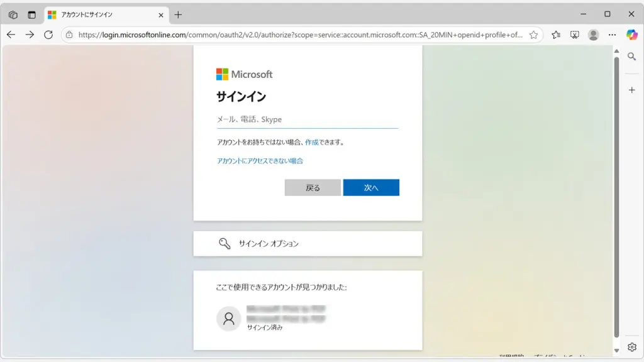Open the favorites list icon
644x362 pixels.
[x=556, y=35]
